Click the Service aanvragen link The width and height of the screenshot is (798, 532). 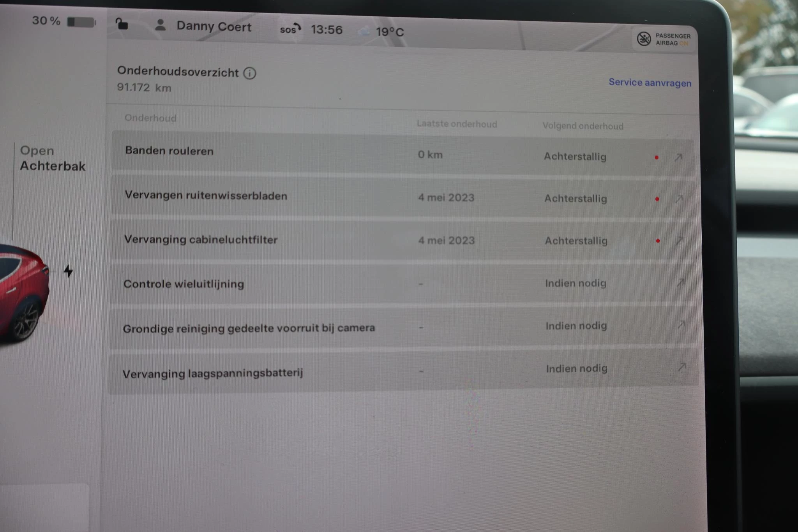[x=650, y=83]
